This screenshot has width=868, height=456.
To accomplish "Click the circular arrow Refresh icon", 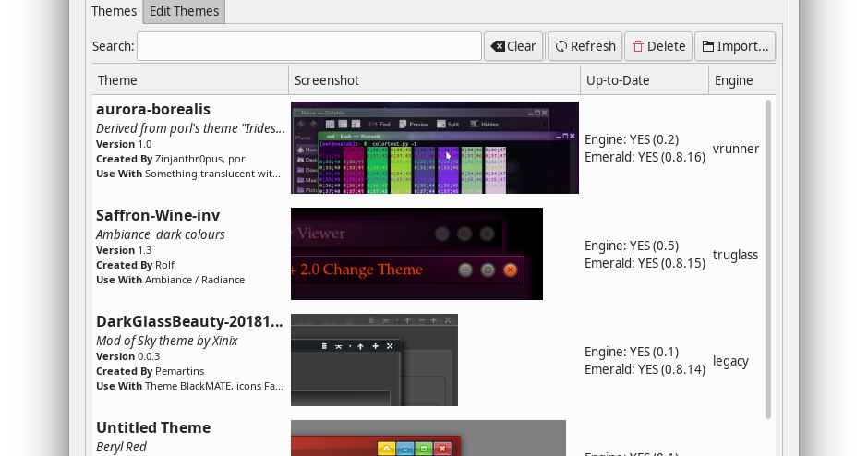I will coord(561,46).
